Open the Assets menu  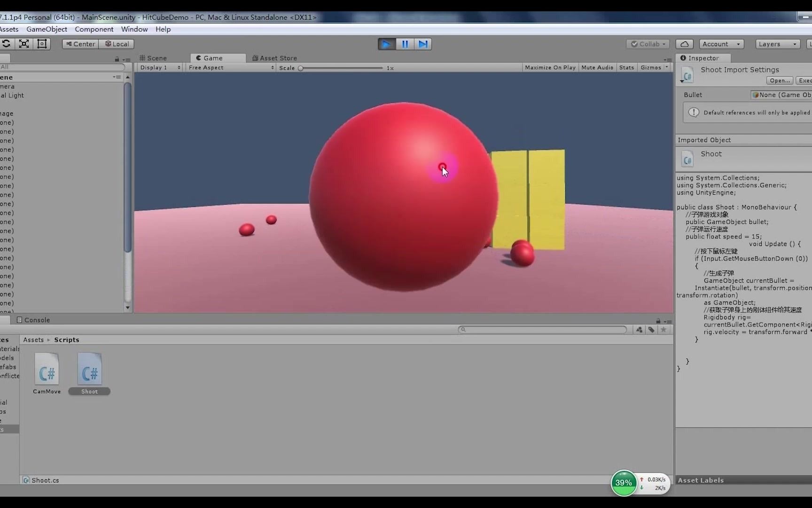tap(8, 29)
